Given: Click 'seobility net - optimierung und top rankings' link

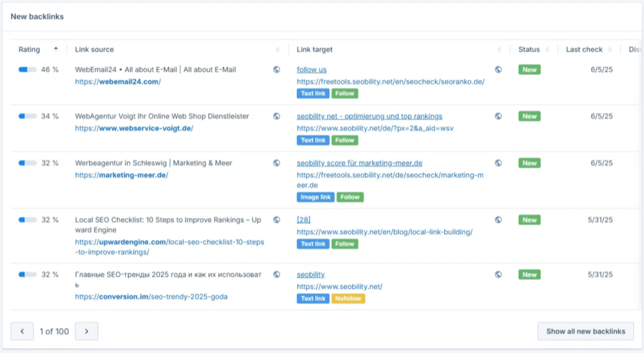Looking at the screenshot, I should [370, 116].
